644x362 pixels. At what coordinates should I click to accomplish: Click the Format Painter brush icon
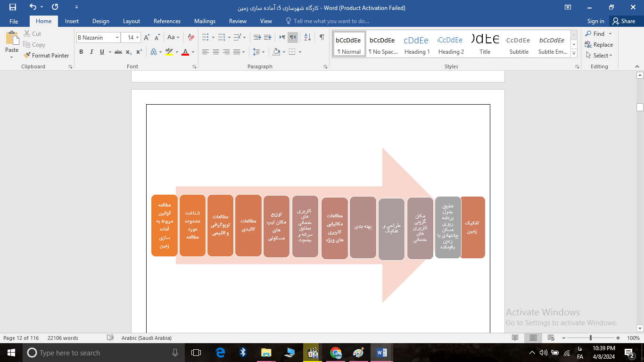click(x=27, y=56)
